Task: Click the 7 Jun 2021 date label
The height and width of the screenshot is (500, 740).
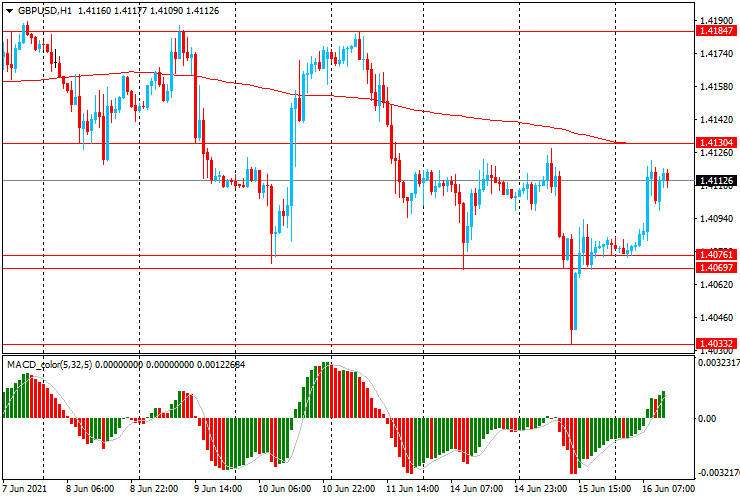Action: click(x=25, y=488)
